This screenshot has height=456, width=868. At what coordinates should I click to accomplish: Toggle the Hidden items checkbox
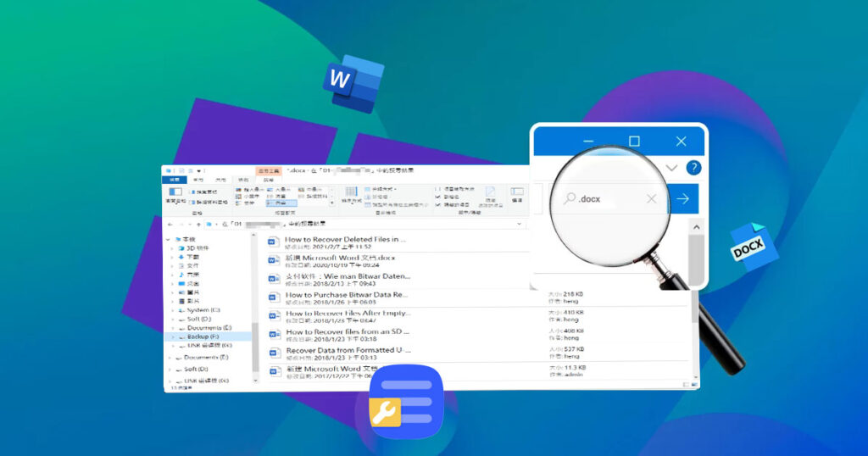tap(451, 204)
